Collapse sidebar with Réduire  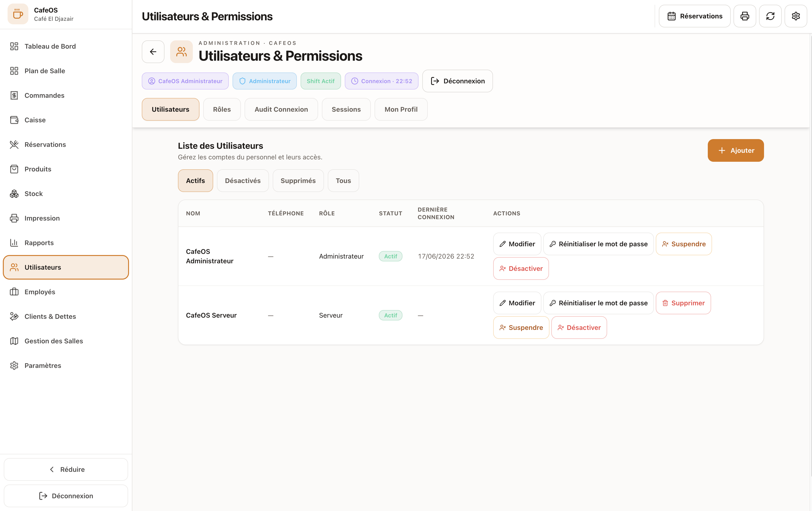(66, 469)
